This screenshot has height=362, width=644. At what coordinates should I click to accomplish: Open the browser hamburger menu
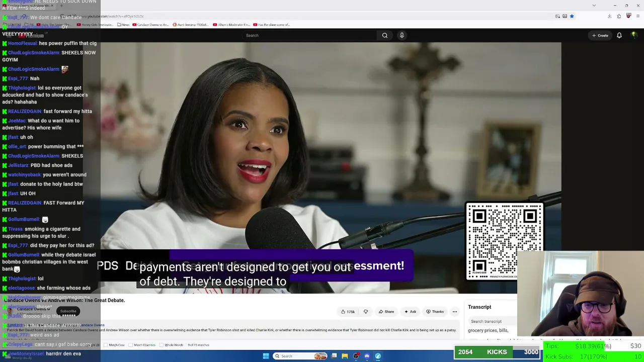[637, 16]
